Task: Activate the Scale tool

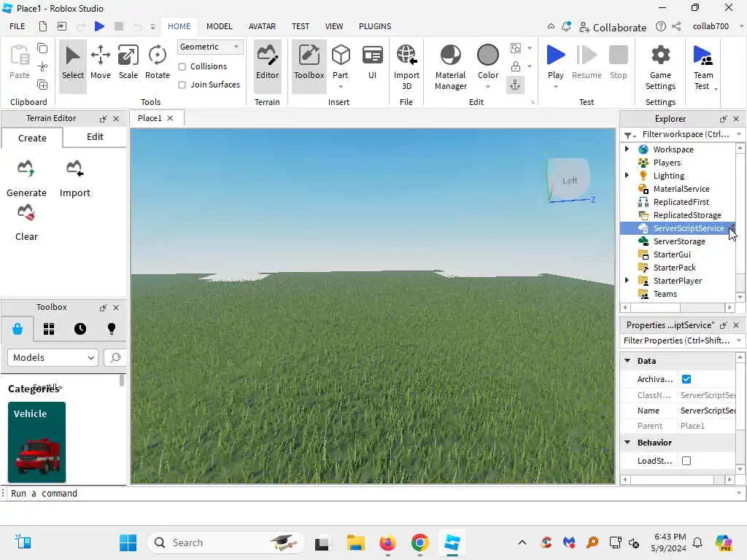Action: pos(128,63)
